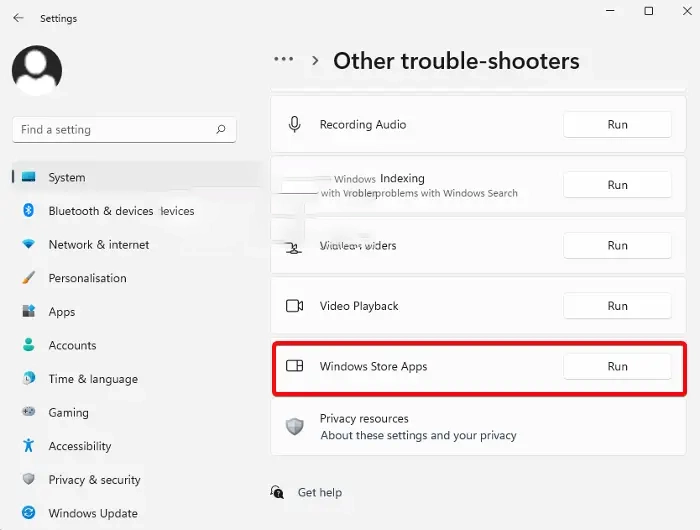Run the Video Playback troubleshooter
The width and height of the screenshot is (700, 530).
coord(617,306)
